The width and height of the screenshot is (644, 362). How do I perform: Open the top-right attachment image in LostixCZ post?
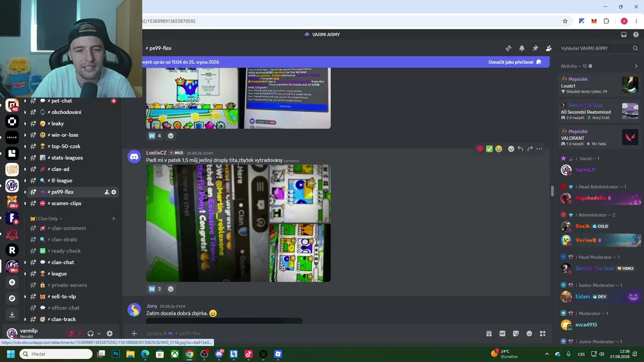[x=300, y=194]
